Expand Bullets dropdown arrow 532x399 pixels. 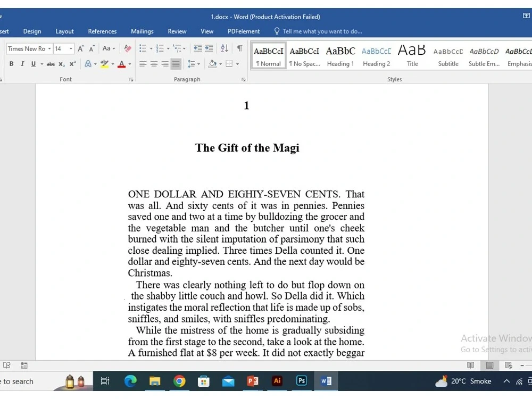click(x=151, y=48)
